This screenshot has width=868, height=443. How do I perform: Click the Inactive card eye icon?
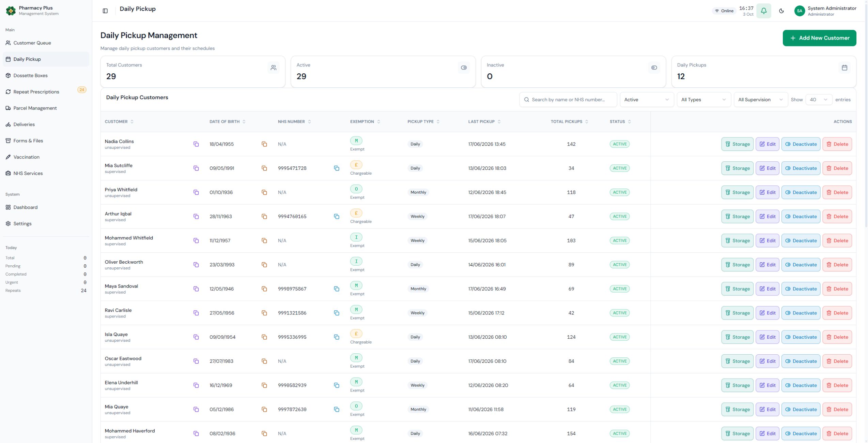(x=654, y=68)
